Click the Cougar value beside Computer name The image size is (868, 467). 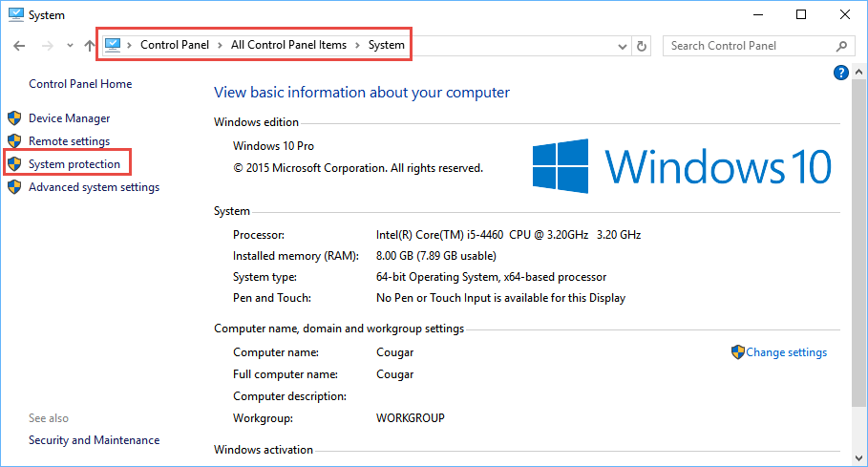pyautogui.click(x=394, y=352)
